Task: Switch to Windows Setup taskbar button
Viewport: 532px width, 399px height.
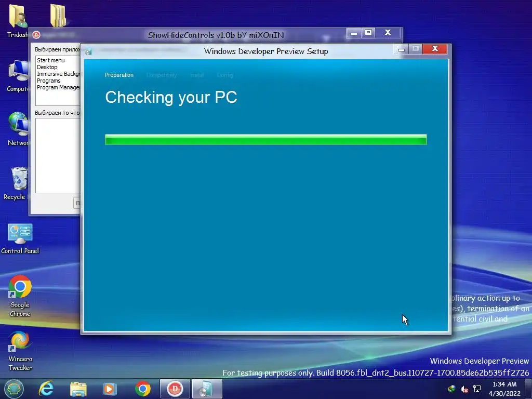Action: 207,389
